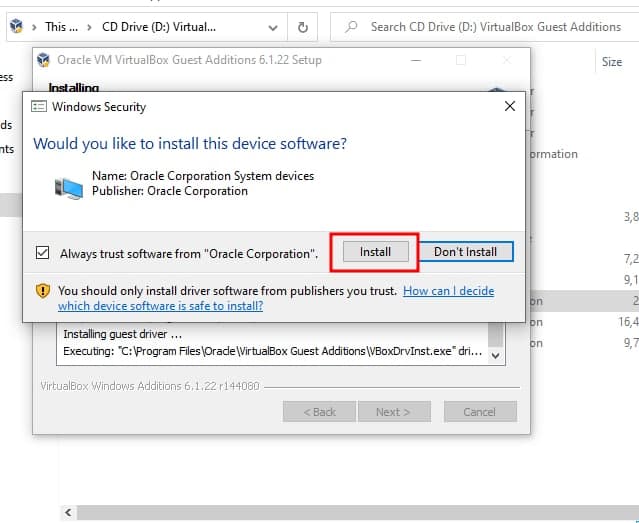Close the Windows Security dialog
This screenshot has height=523, width=639.
coord(509,106)
